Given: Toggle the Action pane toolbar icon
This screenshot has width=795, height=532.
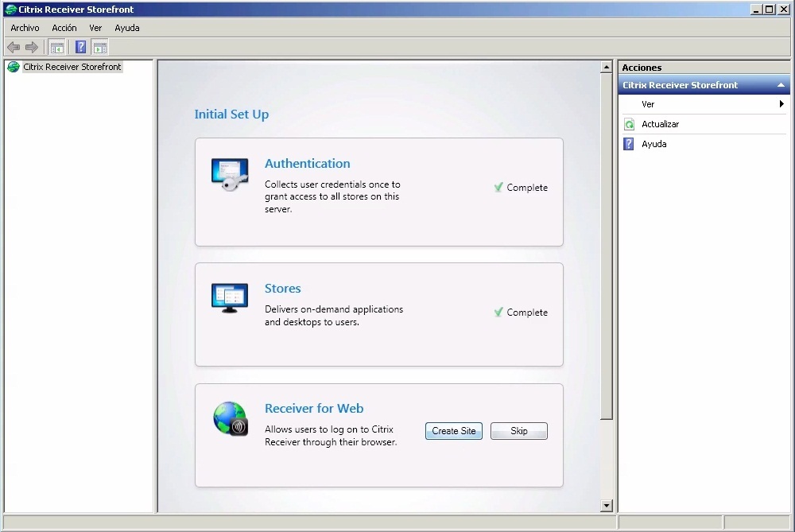Looking at the screenshot, I should pos(100,48).
